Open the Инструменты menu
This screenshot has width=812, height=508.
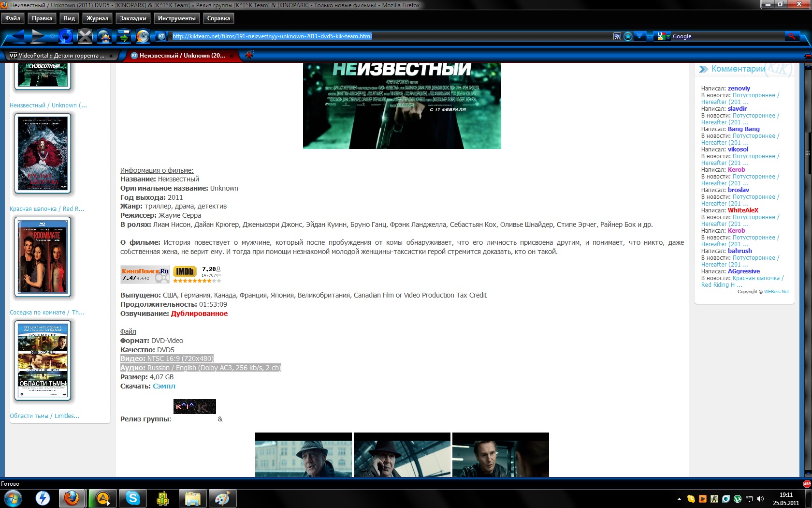176,18
